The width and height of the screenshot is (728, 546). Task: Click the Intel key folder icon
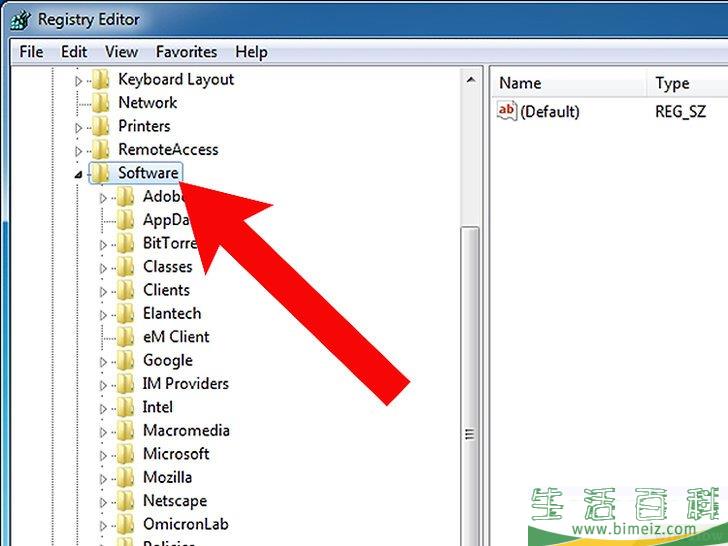click(126, 408)
